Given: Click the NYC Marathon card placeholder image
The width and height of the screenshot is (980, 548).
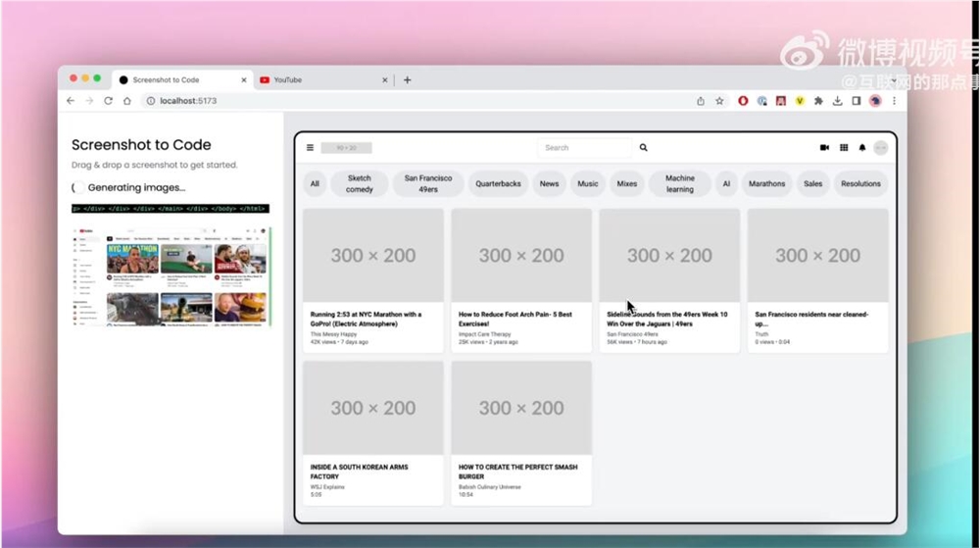Looking at the screenshot, I should click(373, 255).
